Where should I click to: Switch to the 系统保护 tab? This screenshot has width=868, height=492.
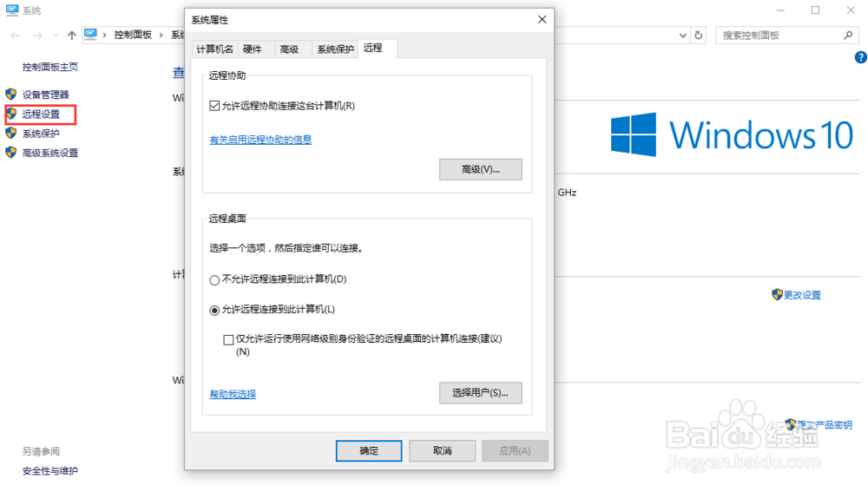[x=335, y=49]
